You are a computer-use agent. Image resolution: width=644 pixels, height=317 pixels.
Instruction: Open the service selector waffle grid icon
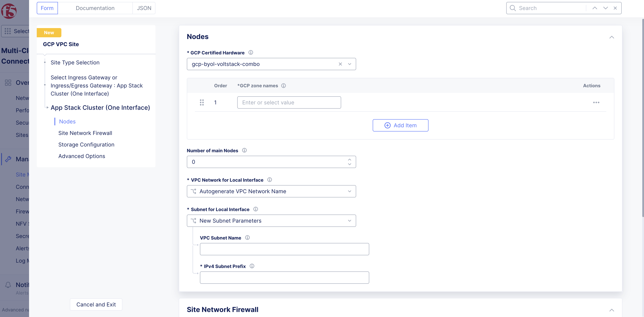pos(8,31)
